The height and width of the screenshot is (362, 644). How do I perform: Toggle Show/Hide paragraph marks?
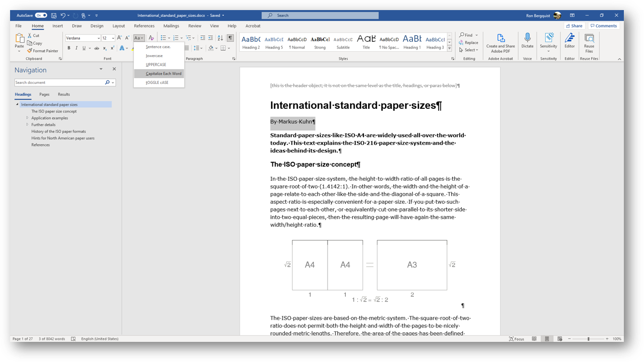(230, 38)
